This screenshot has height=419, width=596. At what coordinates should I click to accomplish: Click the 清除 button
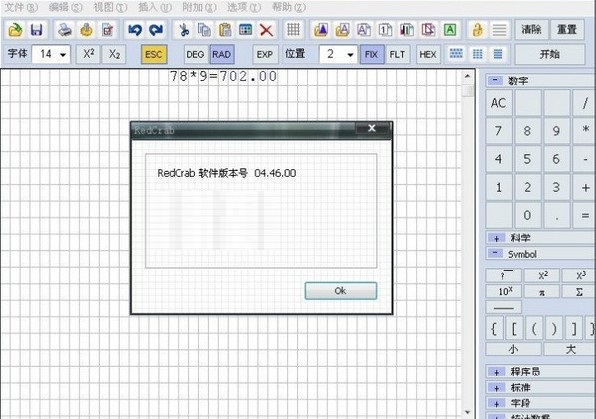click(x=531, y=30)
